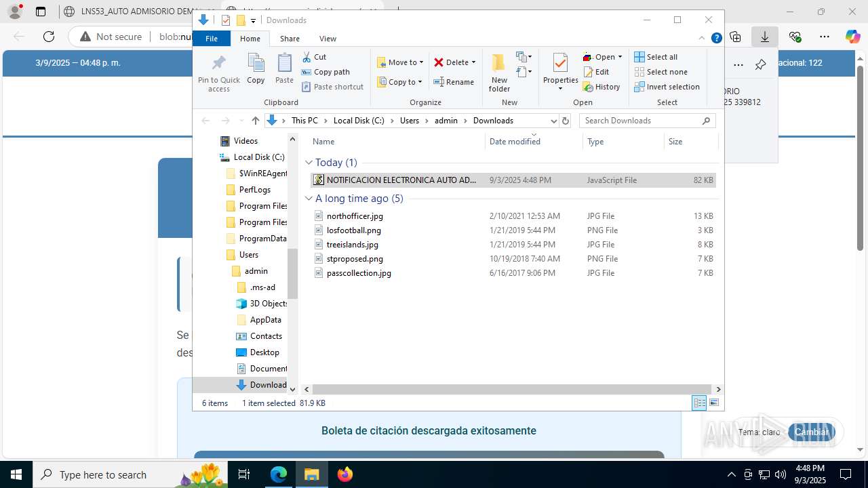This screenshot has height=488, width=868.
Task: Open Explorer Help question mark icon
Action: click(716, 39)
